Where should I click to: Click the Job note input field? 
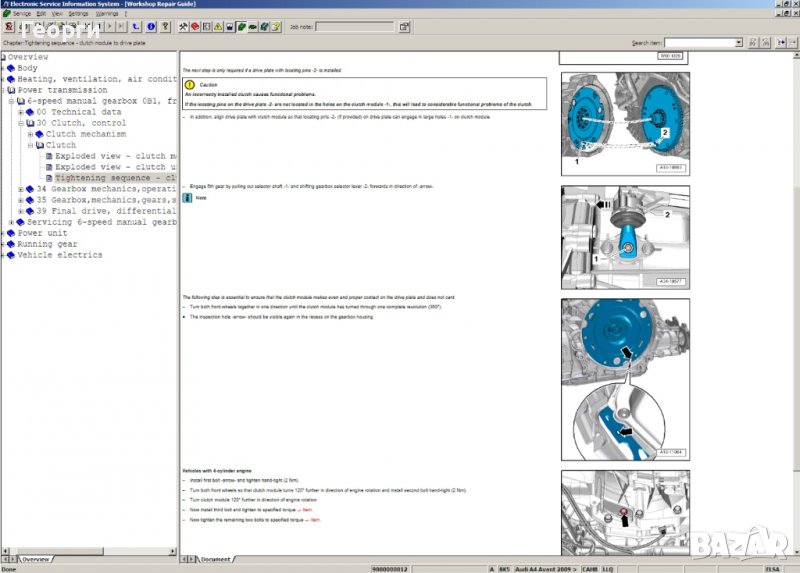354,27
